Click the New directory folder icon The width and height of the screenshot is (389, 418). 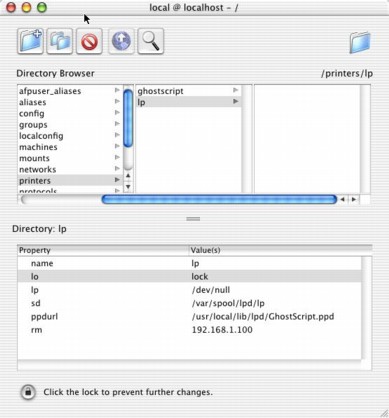[30, 42]
